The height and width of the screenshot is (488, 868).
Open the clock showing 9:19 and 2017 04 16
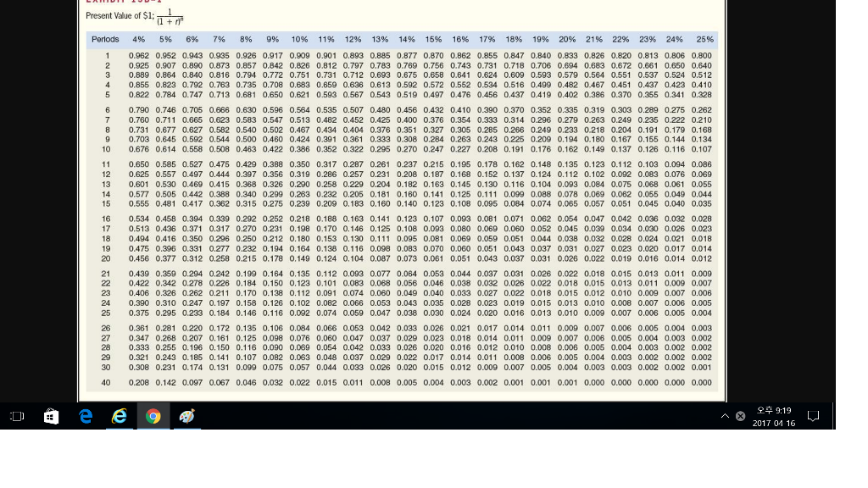773,417
